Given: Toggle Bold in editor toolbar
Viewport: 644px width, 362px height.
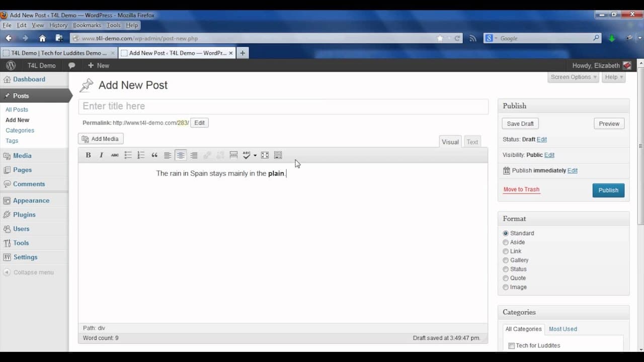Looking at the screenshot, I should pos(88,155).
